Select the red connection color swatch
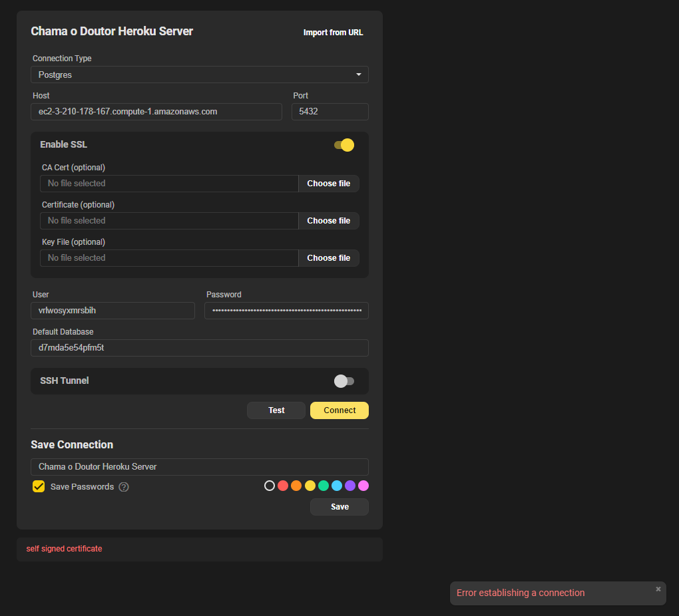 [282, 486]
